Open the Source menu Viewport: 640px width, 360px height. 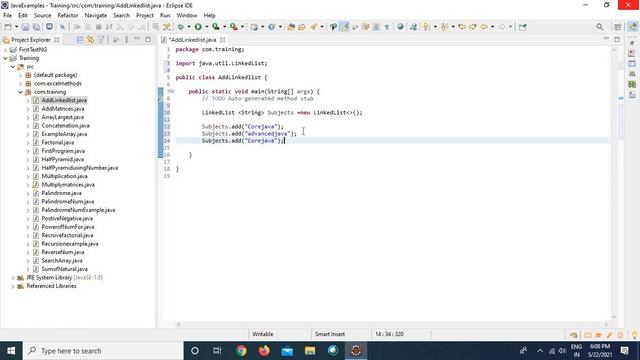[42, 16]
